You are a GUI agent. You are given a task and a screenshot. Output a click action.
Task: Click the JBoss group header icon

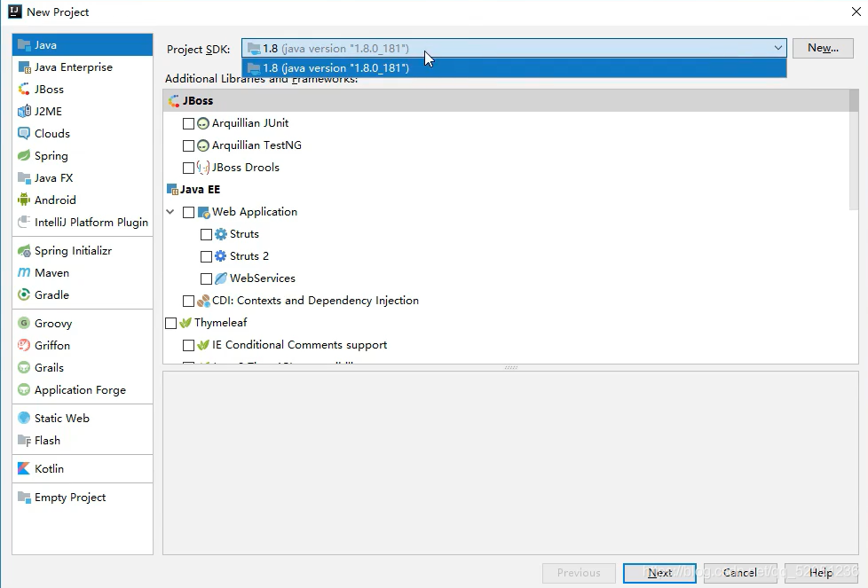(x=174, y=101)
